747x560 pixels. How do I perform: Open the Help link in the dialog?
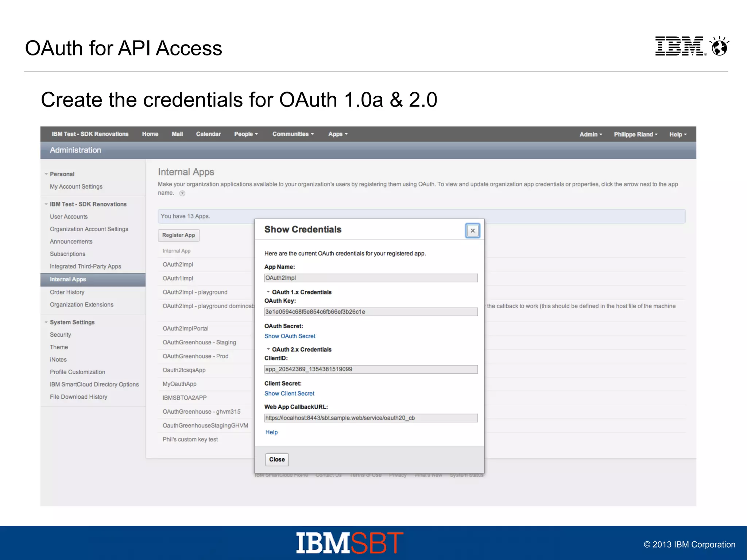(271, 432)
